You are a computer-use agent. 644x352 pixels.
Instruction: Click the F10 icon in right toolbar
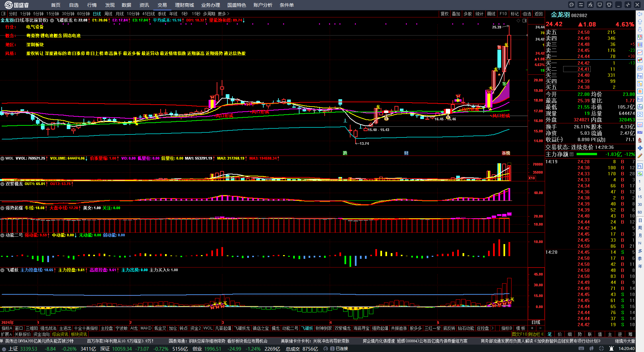(640, 76)
